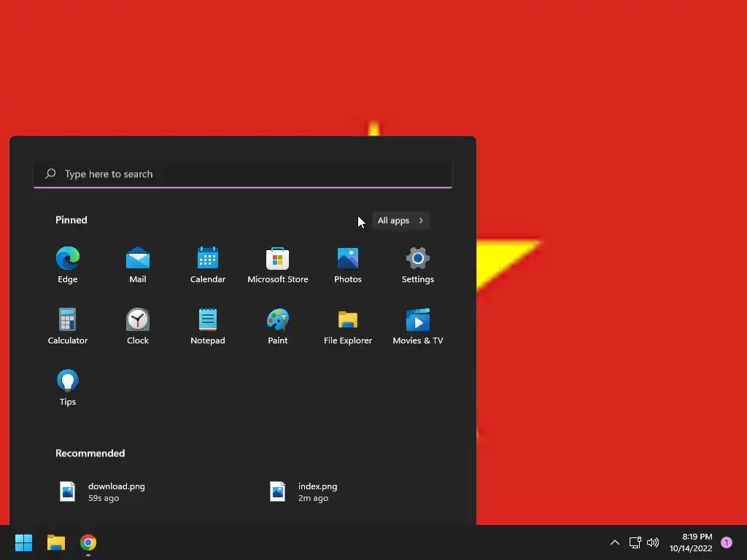Open the Tips app
Screen dimensions: 747x560
coord(68,388)
